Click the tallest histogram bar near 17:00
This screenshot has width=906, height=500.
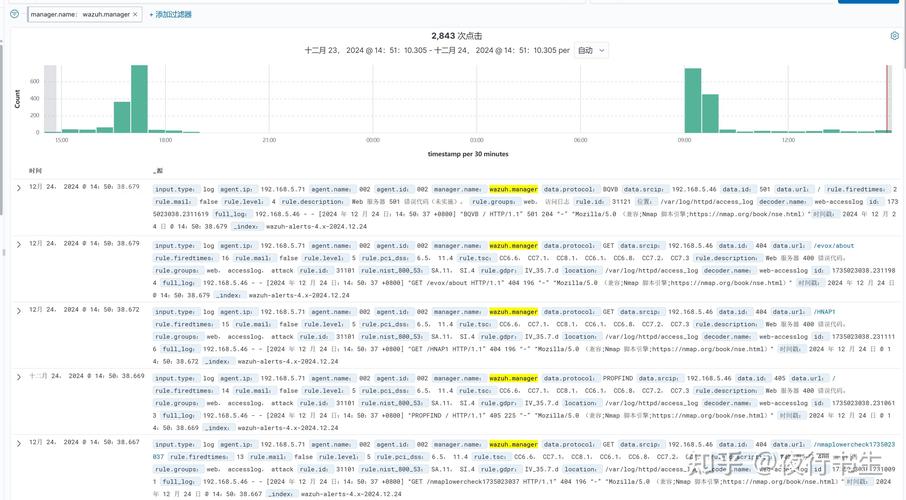[139, 99]
